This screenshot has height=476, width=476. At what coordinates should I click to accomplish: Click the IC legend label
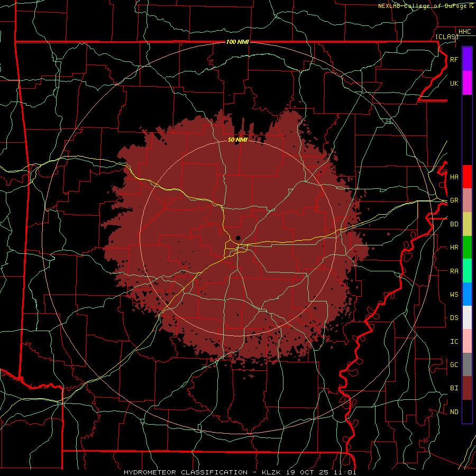(454, 342)
